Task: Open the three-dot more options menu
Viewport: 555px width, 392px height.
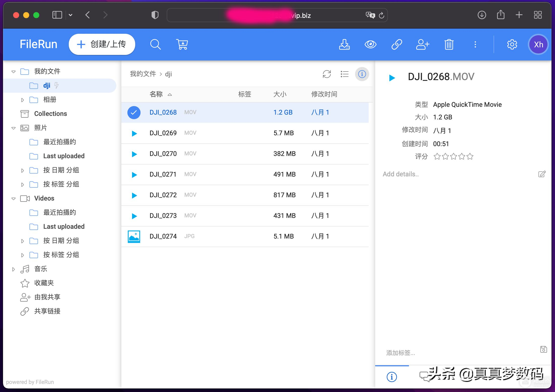Action: (475, 45)
